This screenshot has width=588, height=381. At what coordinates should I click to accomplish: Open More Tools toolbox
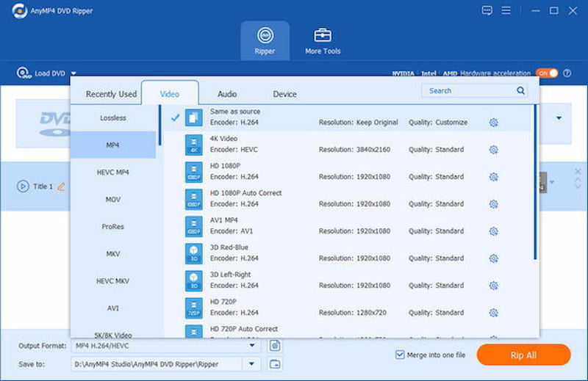pos(323,40)
